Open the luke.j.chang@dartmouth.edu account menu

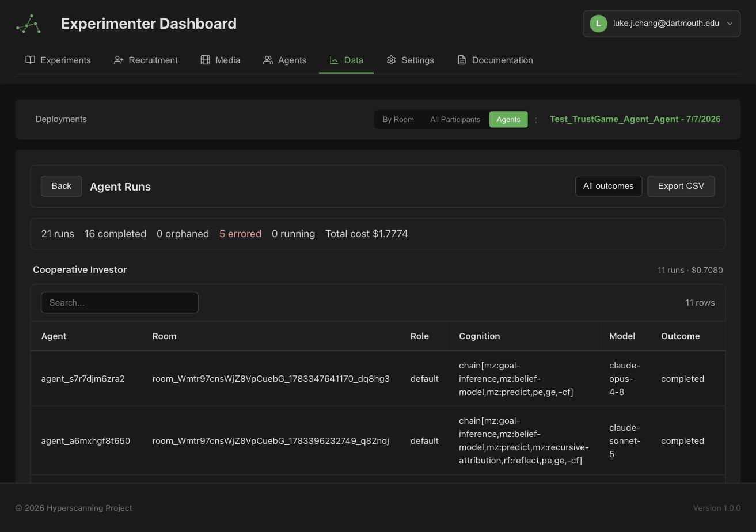662,24
